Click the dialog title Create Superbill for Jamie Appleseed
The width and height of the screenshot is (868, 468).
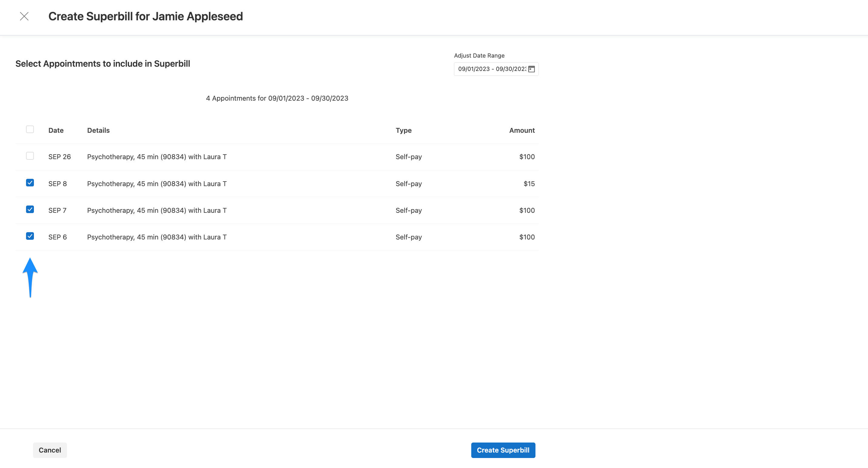(146, 16)
